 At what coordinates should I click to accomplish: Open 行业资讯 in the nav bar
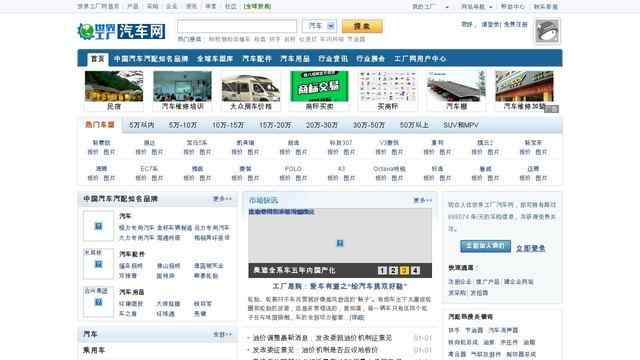[x=333, y=59]
